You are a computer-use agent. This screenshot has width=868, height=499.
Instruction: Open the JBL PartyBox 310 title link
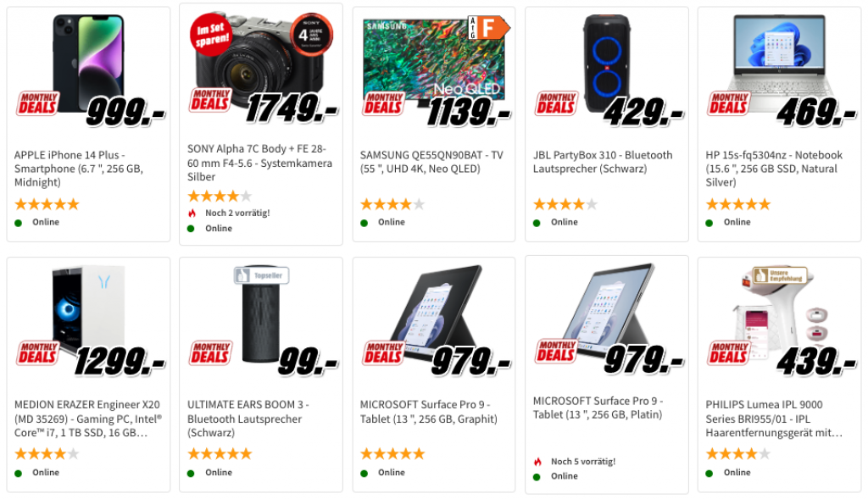pos(602,162)
